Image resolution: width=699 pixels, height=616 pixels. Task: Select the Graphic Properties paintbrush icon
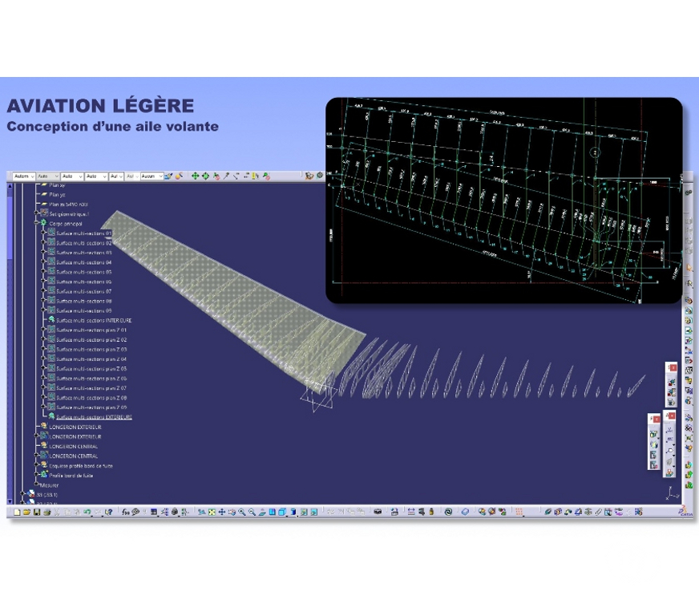[x=168, y=176]
